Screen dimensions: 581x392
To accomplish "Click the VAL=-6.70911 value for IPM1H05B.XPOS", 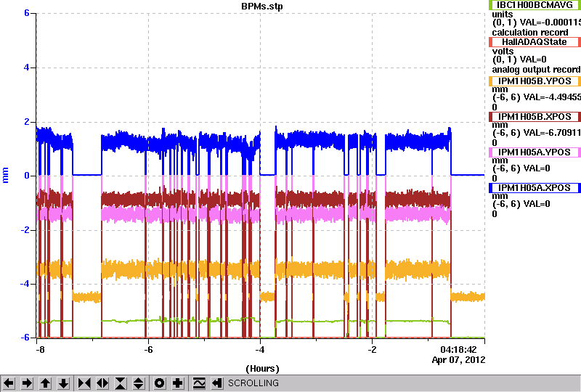I will click(x=551, y=133).
